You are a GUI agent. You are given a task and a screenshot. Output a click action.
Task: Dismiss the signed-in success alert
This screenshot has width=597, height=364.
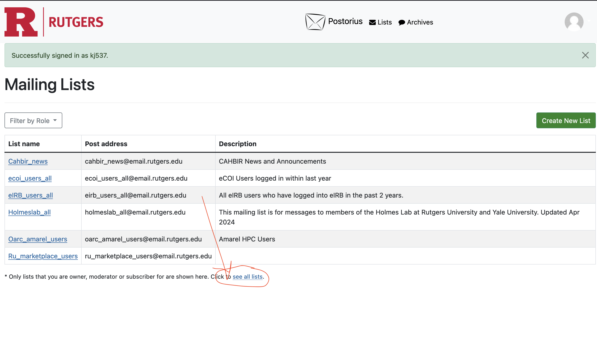[x=585, y=55]
